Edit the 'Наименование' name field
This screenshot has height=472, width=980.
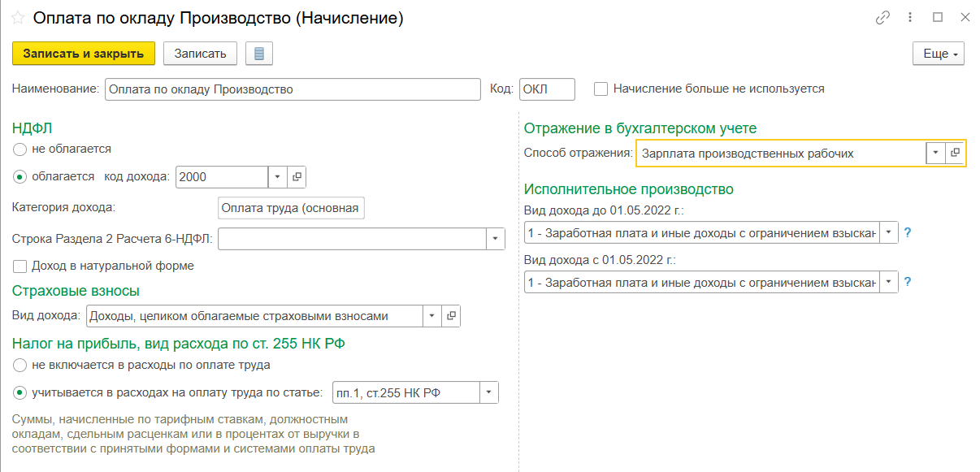[x=293, y=89]
